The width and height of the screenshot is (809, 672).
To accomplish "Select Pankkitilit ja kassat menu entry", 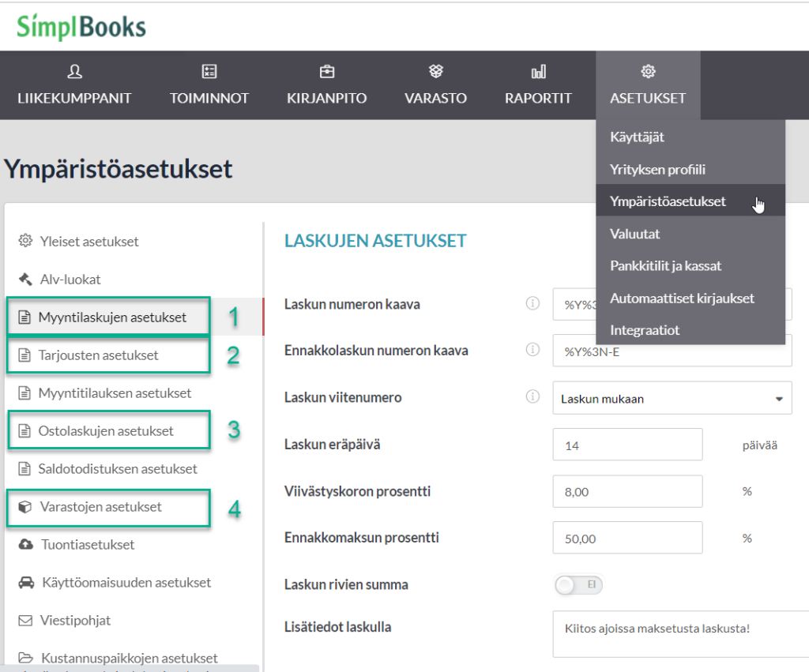I will pyautogui.click(x=690, y=265).
